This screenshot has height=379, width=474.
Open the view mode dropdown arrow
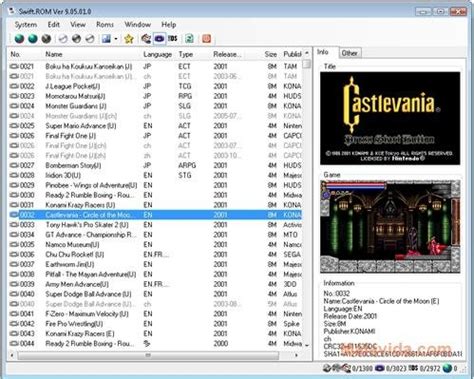[116, 39]
